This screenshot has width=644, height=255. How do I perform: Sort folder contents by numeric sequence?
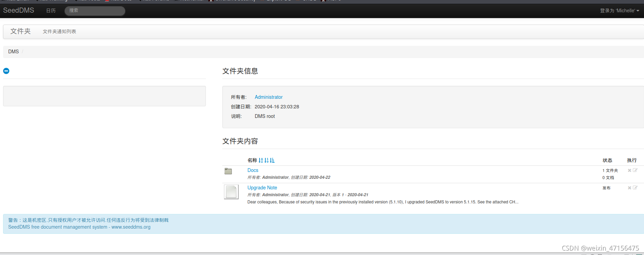pyautogui.click(x=266, y=160)
